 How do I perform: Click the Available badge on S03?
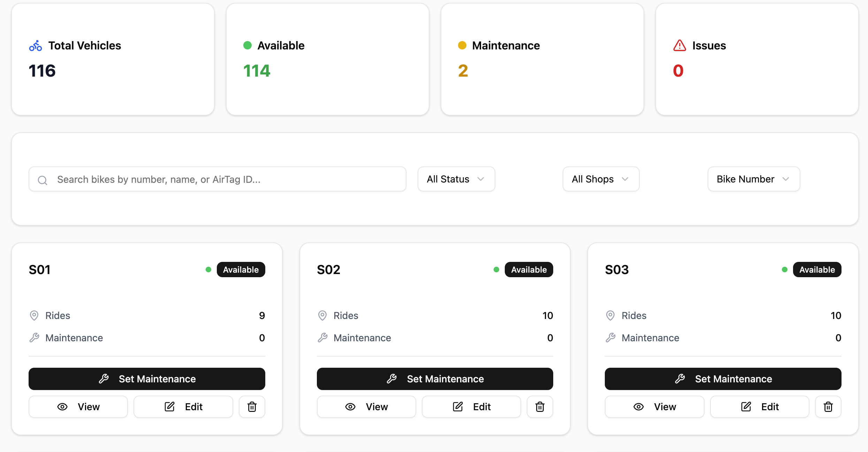pyautogui.click(x=817, y=269)
